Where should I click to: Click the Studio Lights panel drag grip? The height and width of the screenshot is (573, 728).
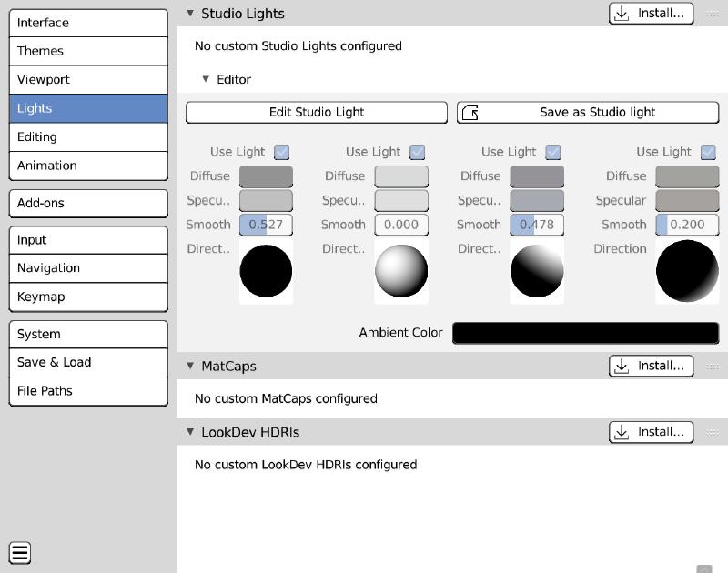712,14
